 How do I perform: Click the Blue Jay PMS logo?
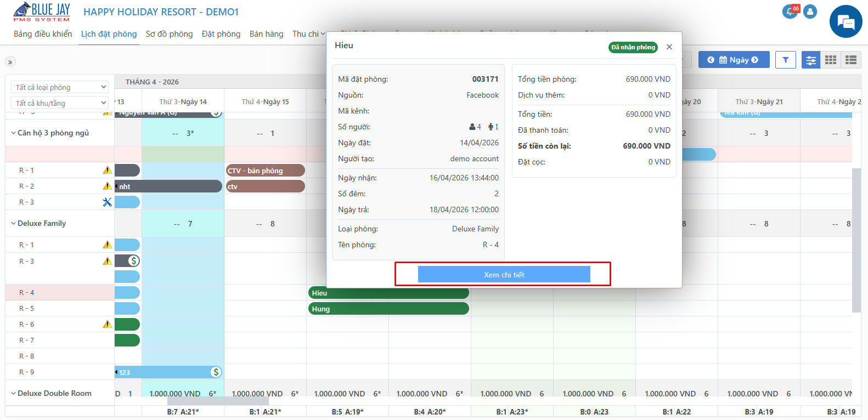click(42, 12)
